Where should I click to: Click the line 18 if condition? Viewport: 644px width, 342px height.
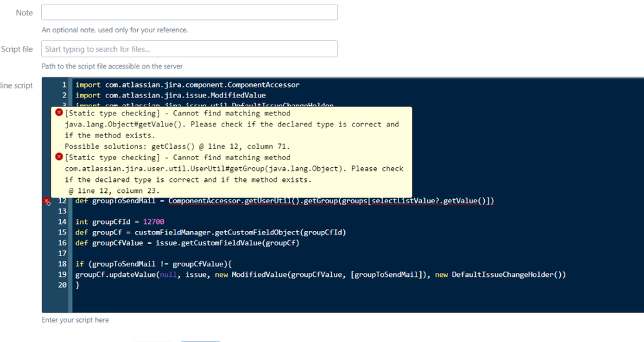[x=153, y=265]
